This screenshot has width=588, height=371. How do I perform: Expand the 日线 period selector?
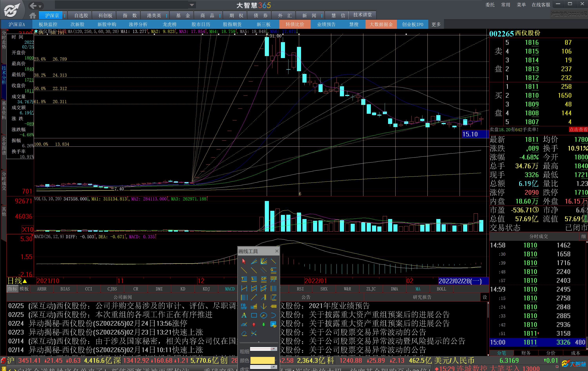(x=18, y=281)
